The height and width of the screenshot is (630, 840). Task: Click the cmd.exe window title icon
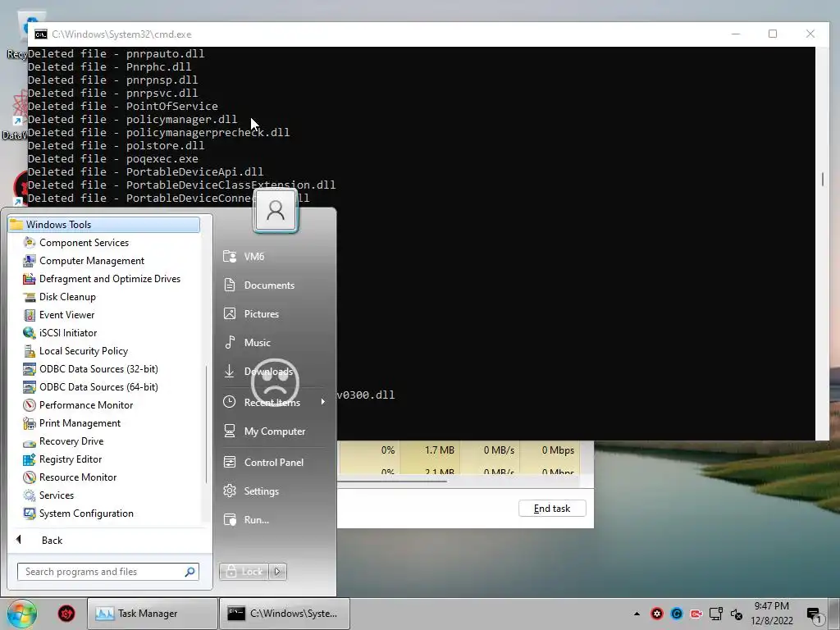[x=41, y=34]
